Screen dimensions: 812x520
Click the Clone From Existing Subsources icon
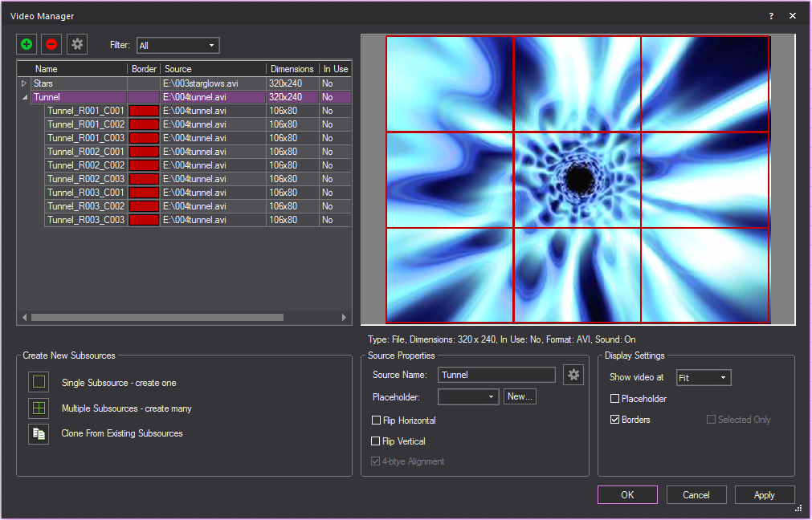click(38, 434)
